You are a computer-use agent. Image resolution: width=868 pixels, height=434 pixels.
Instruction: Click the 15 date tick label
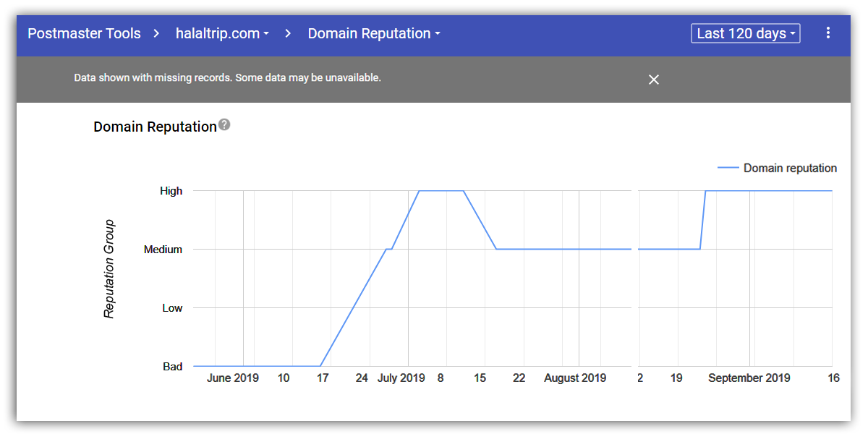pyautogui.click(x=480, y=378)
